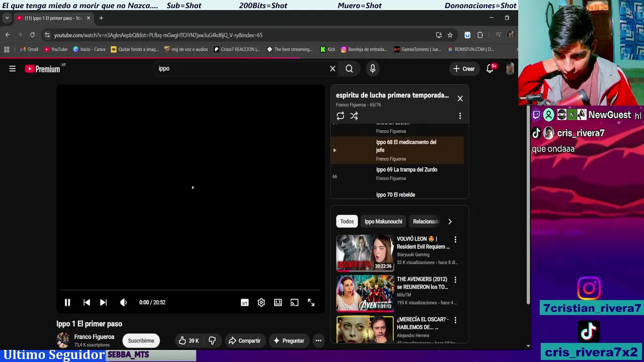This screenshot has height=362, width=644.
Task: Switch to theater mode
Action: [x=278, y=302]
